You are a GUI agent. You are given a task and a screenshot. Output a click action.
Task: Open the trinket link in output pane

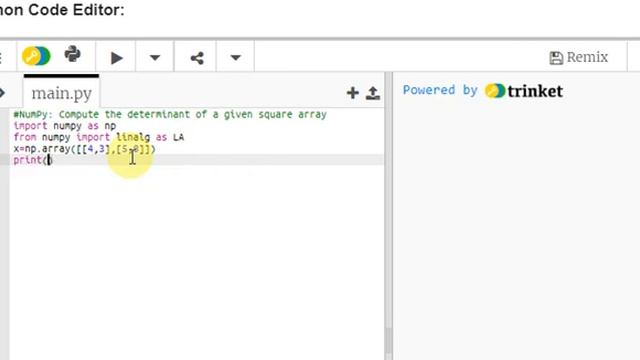click(524, 91)
